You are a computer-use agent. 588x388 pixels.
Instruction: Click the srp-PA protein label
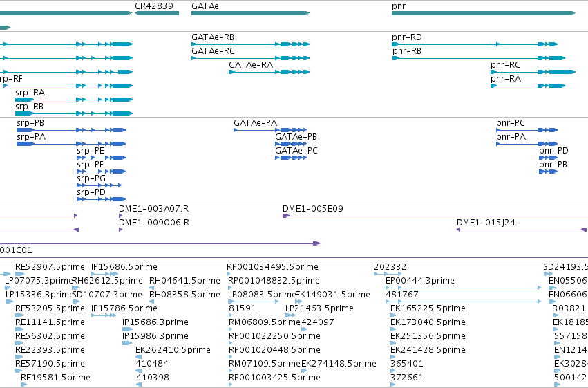pos(31,137)
